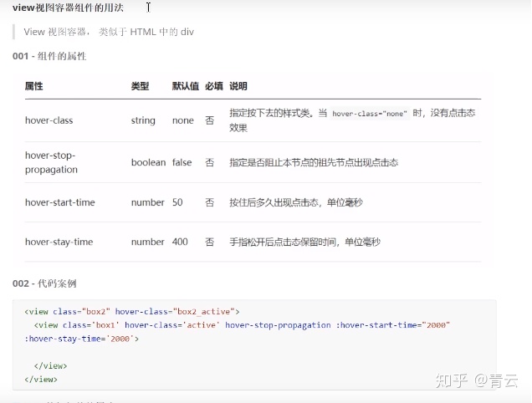Click "否" in the hover-stay-time row
This screenshot has height=403, width=532.
210,242
